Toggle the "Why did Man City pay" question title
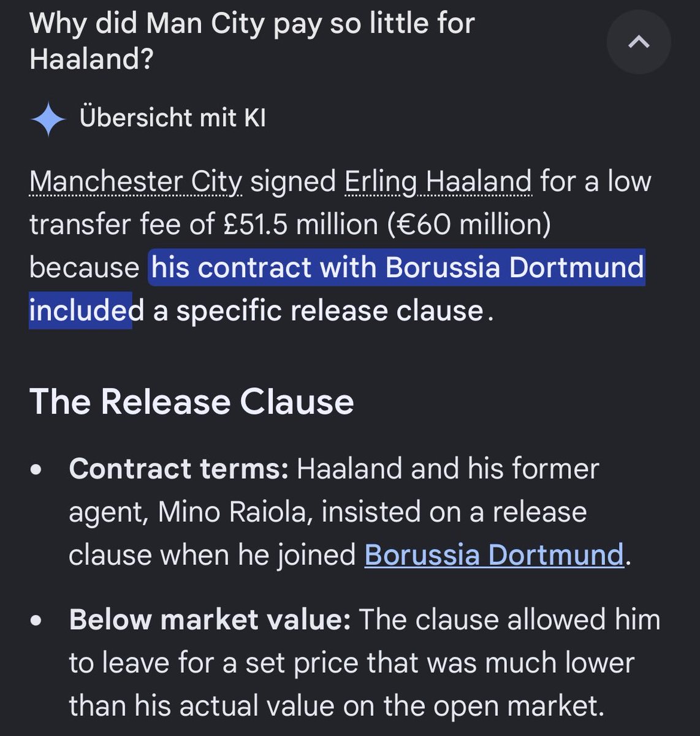Image resolution: width=700 pixels, height=736 pixels. click(x=252, y=41)
